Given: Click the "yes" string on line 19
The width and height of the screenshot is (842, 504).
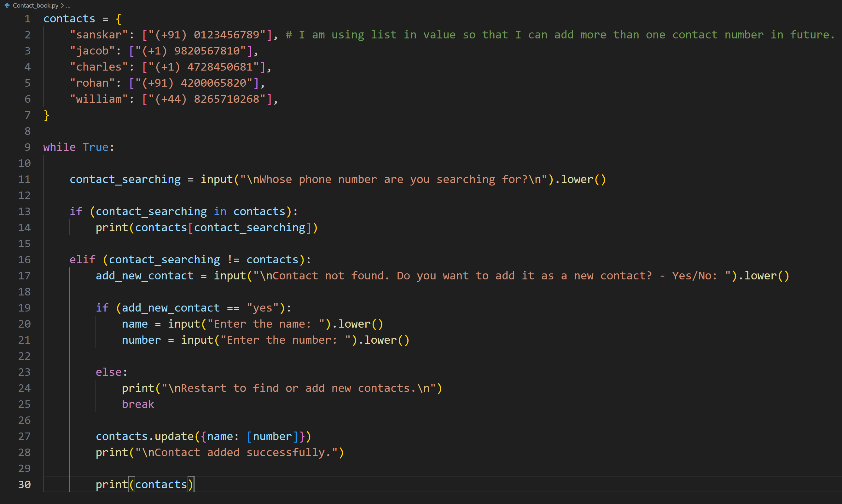Looking at the screenshot, I should coord(262,308).
